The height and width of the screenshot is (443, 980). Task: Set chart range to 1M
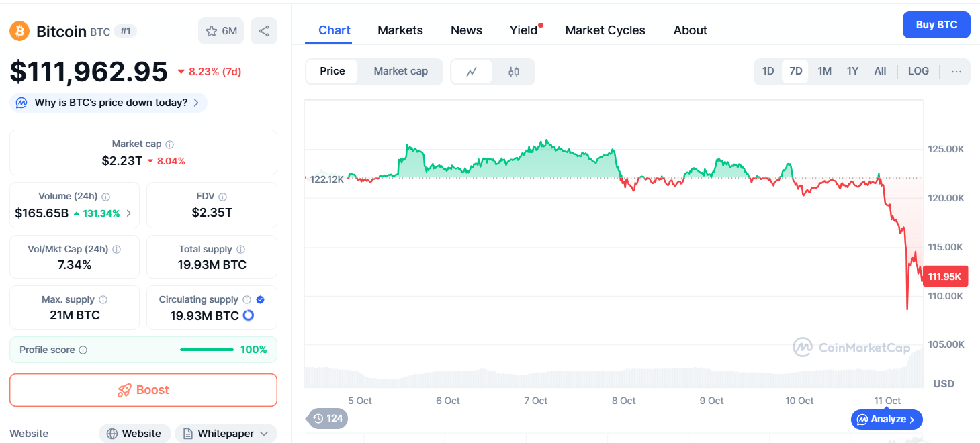point(825,71)
